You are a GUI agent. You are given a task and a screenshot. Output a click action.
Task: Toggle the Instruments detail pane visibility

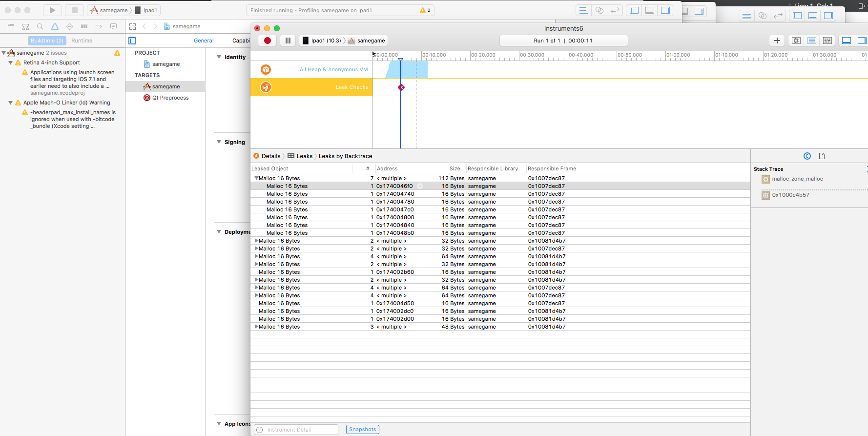click(x=847, y=41)
